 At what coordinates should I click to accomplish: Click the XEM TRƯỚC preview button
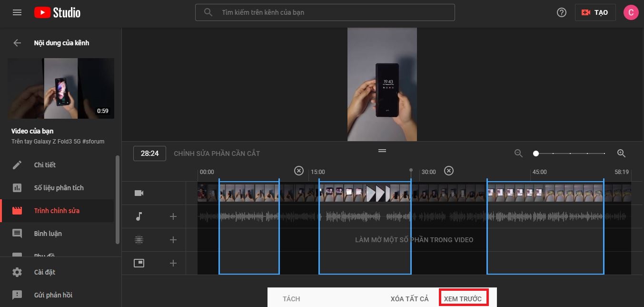pos(463,299)
